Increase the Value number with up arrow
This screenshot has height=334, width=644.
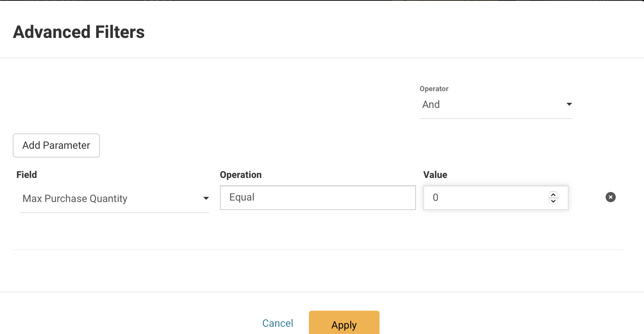coord(553,194)
